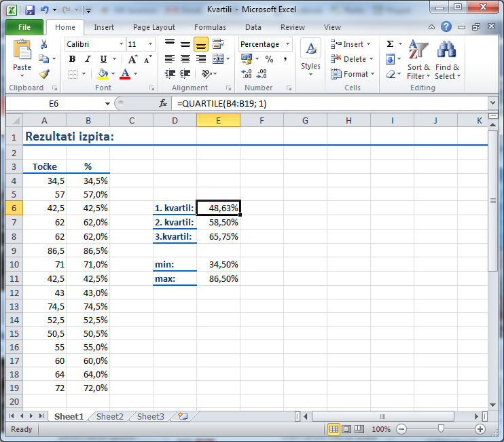Open the green File button

(24, 27)
